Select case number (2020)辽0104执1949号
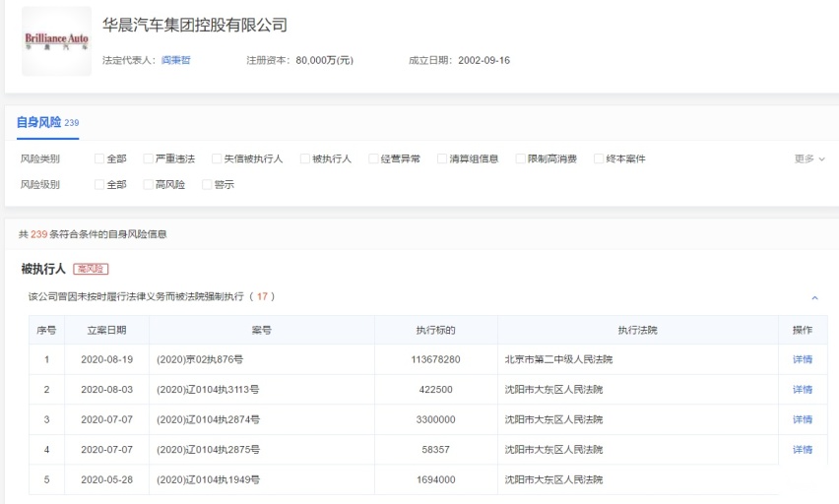This screenshot has width=839, height=504. [x=208, y=480]
